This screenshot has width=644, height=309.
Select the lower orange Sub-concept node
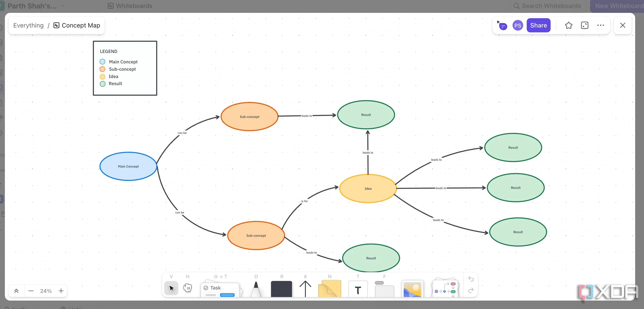click(256, 235)
